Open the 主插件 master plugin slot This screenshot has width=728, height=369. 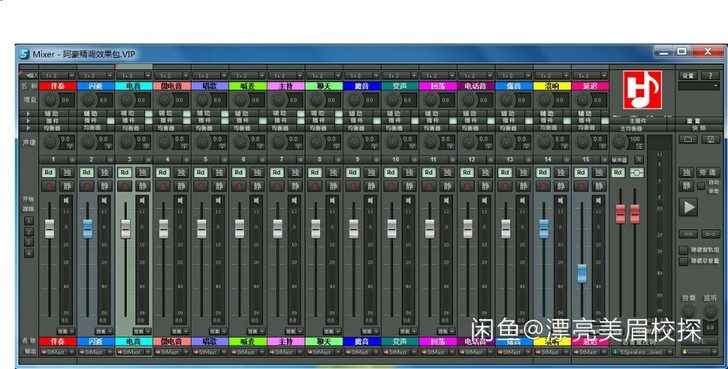(x=638, y=121)
